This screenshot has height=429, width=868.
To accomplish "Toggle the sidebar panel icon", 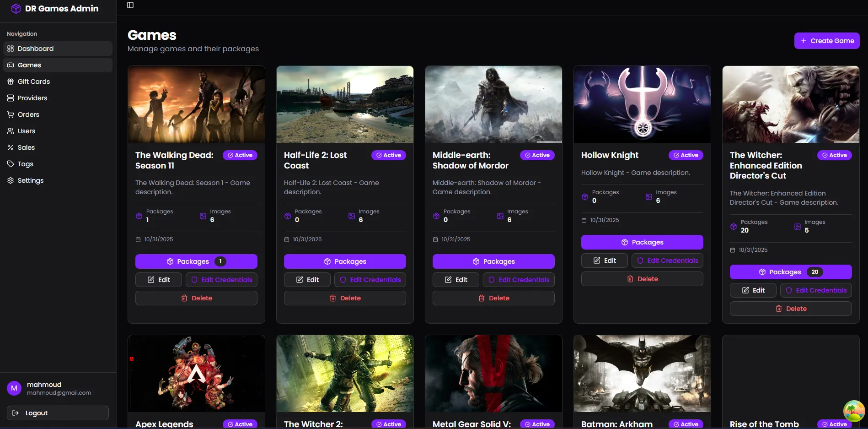I will pos(130,5).
